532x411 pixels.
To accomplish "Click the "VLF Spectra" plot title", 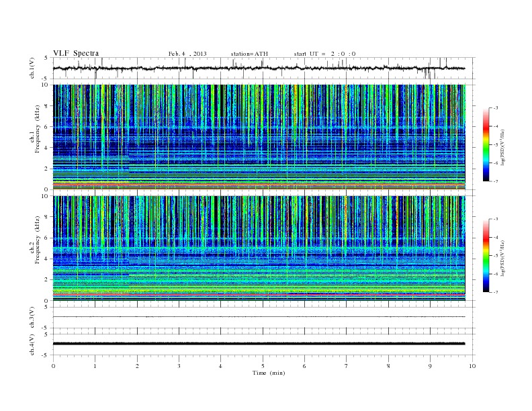I will (76, 53).
